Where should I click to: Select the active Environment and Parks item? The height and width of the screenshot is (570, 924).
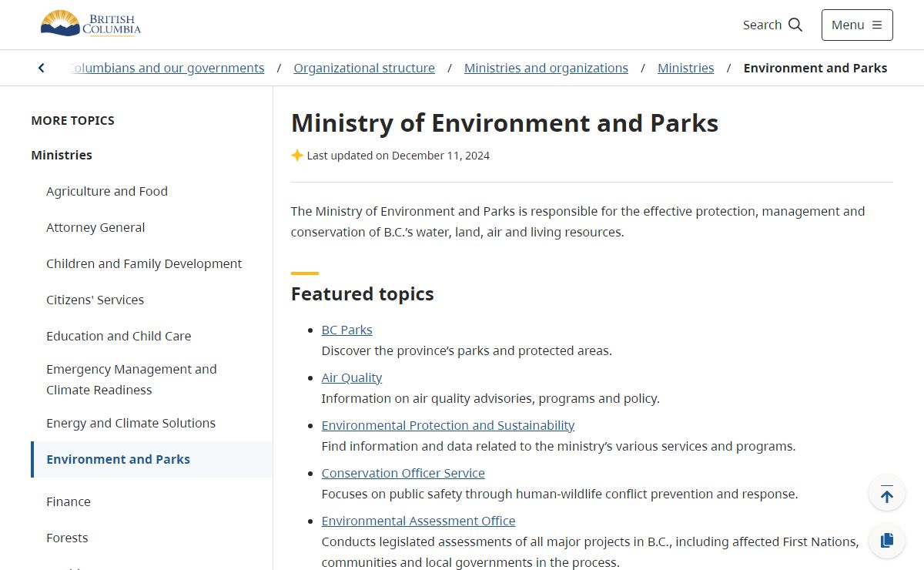(x=152, y=459)
